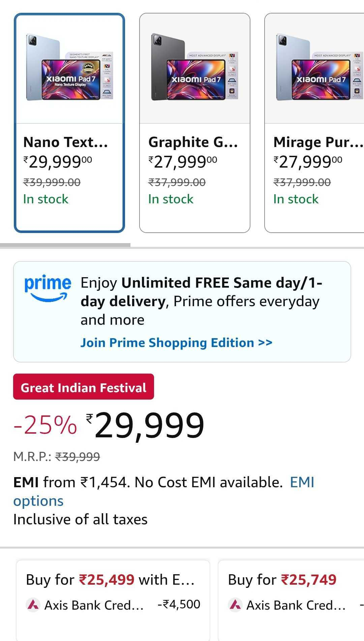Click the Axis Bank logo in first offer
This screenshot has width=364, height=641.
click(x=33, y=605)
